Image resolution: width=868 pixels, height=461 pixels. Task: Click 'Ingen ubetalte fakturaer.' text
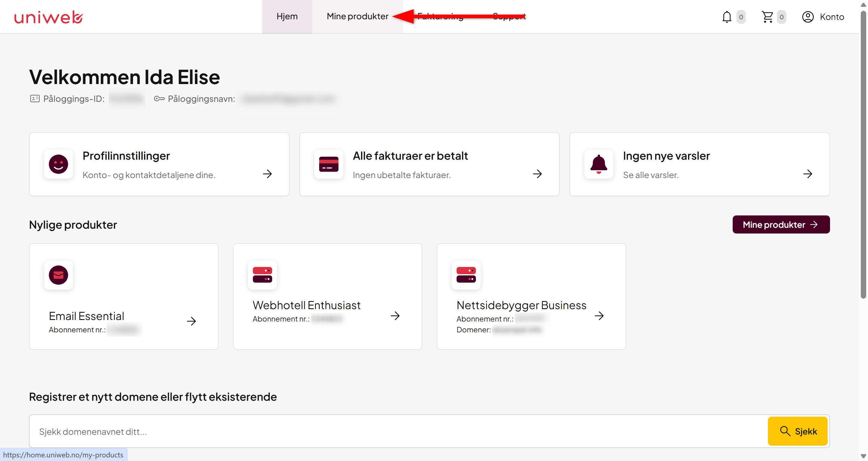click(x=401, y=175)
